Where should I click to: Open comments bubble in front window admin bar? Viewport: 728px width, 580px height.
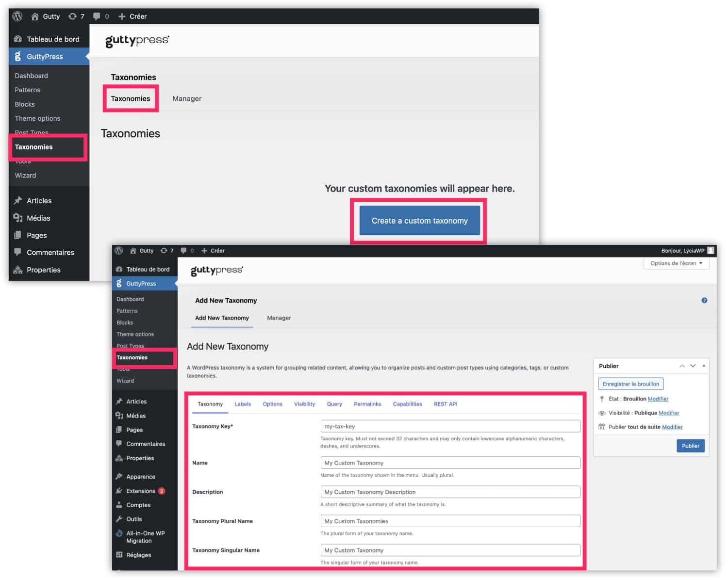coord(183,251)
